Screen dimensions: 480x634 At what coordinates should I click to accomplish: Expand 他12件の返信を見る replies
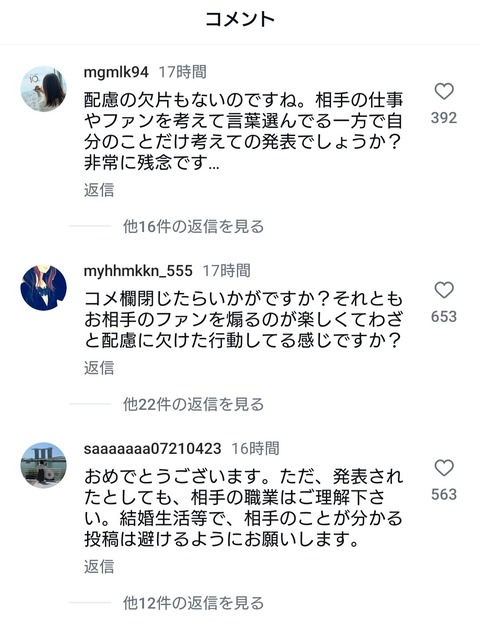[193, 603]
